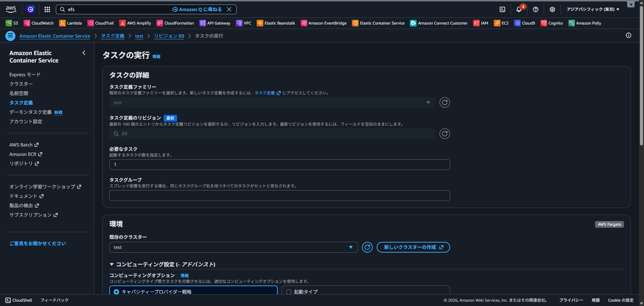Screen dimensions: 644x306
Task: Focus the task definition revision search field
Action: tap(272, 134)
